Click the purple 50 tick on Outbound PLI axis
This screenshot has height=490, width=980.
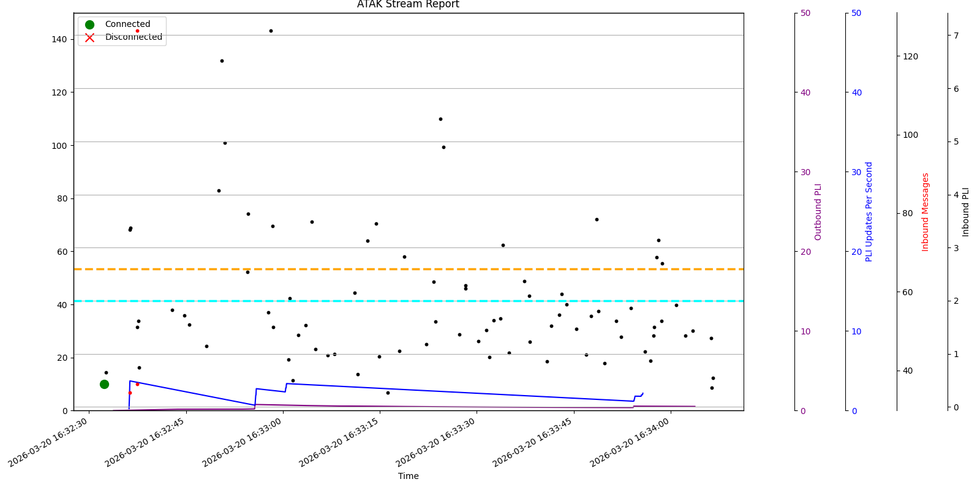[805, 13]
